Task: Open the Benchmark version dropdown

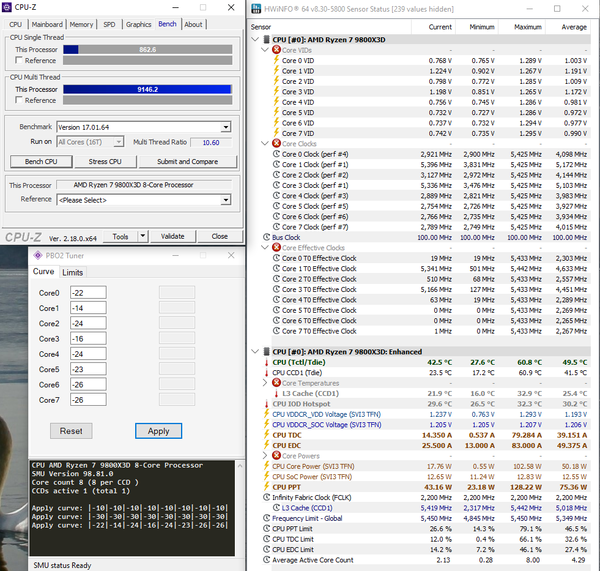Action: (x=226, y=127)
